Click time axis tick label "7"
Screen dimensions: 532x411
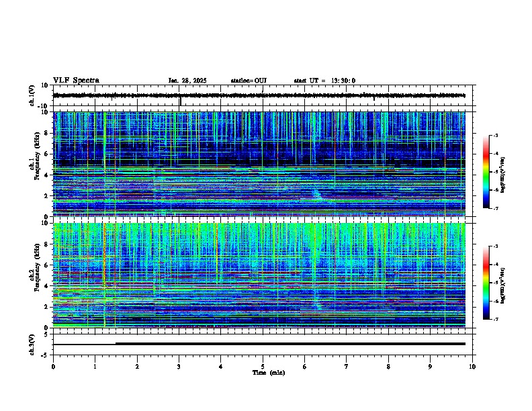[347, 367]
